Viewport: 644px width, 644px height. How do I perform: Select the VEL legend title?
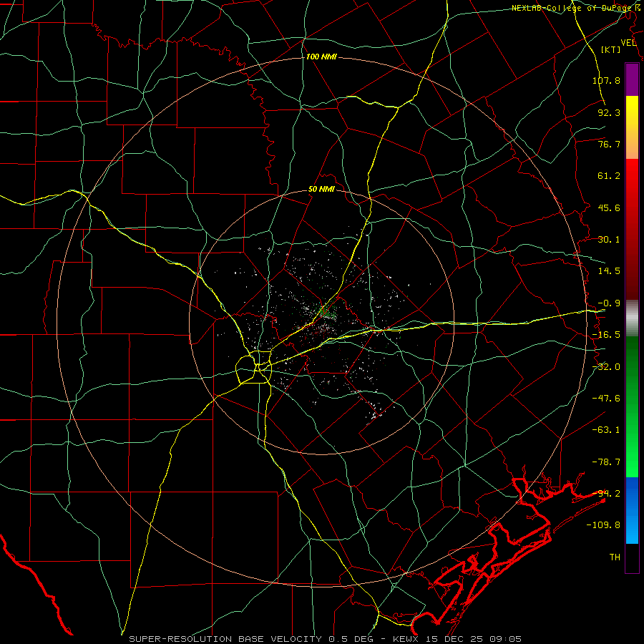(x=628, y=43)
